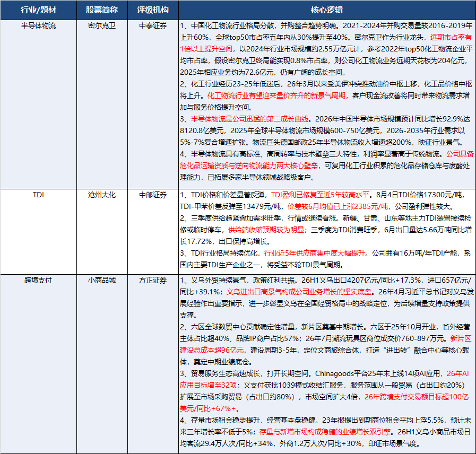Click red text 半导体物流是公司迅猛的第二成长曲线
This screenshot has width=476, height=454.
(249, 119)
